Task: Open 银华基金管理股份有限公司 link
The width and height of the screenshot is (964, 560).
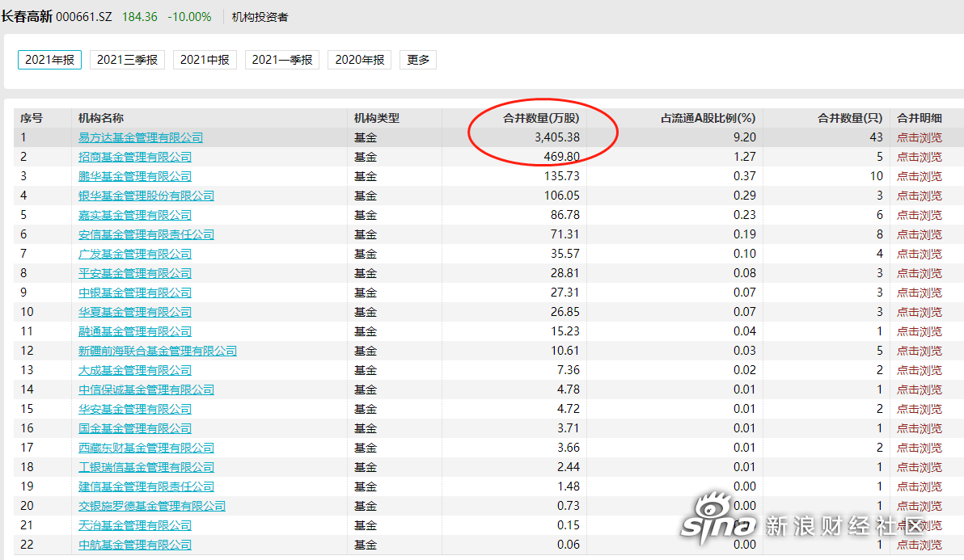Action: (146, 196)
